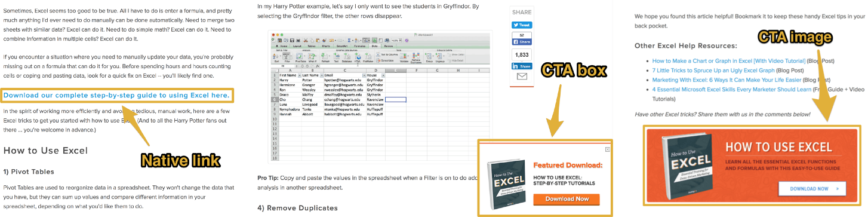Viewport: 868px width, 217px height.
Task: Click the LinkedIn Share button
Action: [x=522, y=66]
